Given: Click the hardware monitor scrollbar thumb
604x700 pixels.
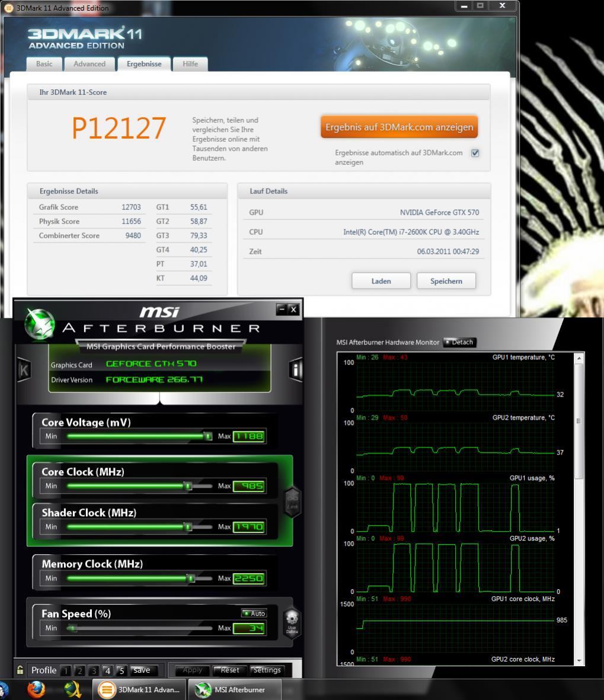Looking at the screenshot, I should pos(579,421).
